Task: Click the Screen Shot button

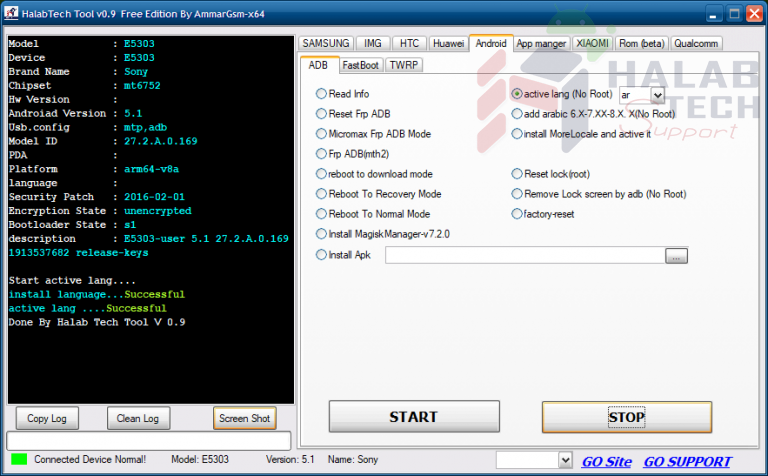Action: tap(245, 418)
